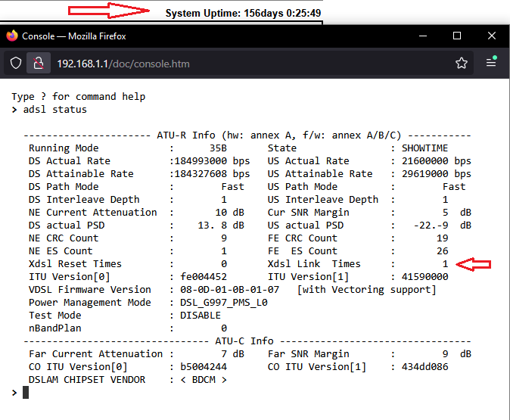Click the tracking protection shield icon
The width and height of the screenshot is (510, 420).
point(16,63)
